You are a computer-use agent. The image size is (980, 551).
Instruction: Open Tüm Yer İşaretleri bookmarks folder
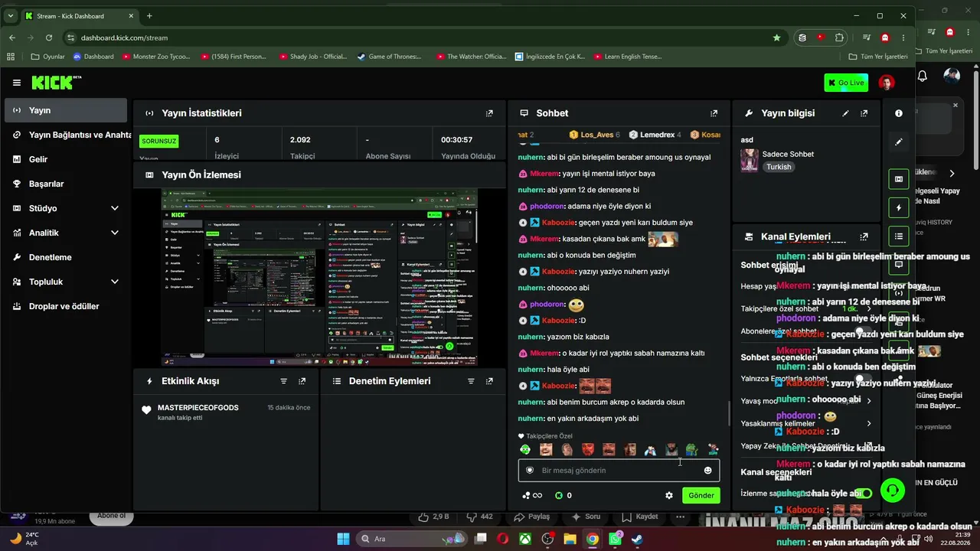tap(878, 57)
